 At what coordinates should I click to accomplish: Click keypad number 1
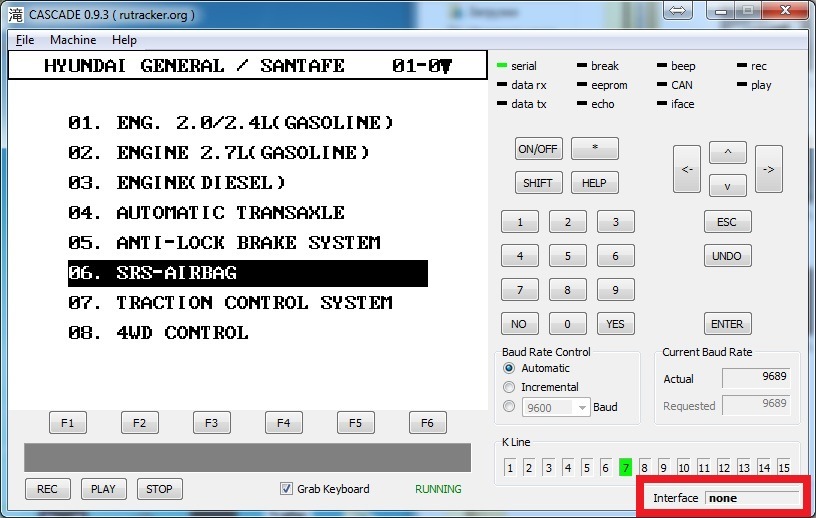519,222
